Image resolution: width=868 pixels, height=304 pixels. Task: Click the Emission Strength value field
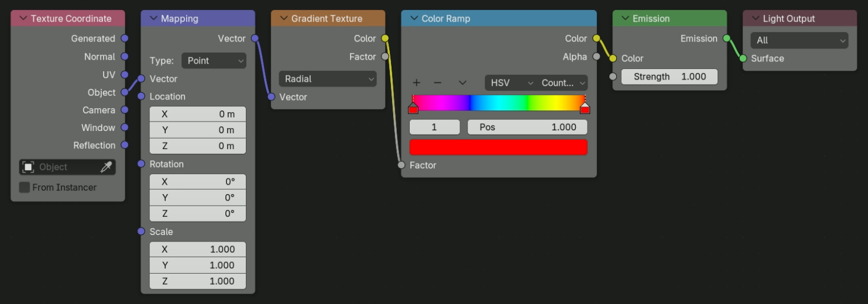click(x=670, y=77)
